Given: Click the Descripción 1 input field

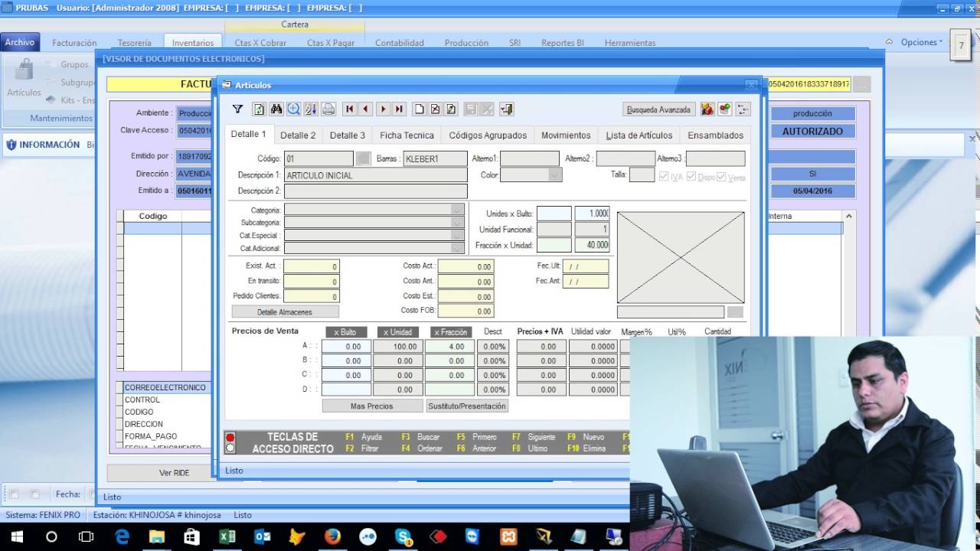Looking at the screenshot, I should (x=375, y=175).
